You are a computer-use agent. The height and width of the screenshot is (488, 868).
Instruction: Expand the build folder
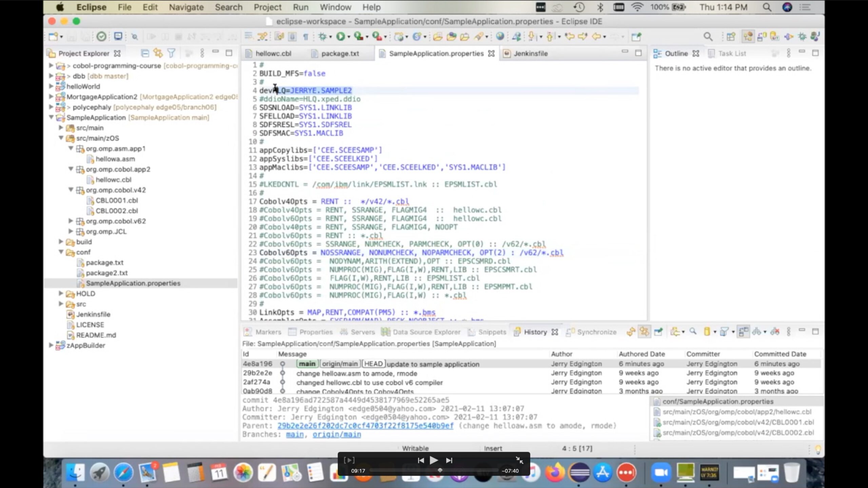pyautogui.click(x=61, y=242)
